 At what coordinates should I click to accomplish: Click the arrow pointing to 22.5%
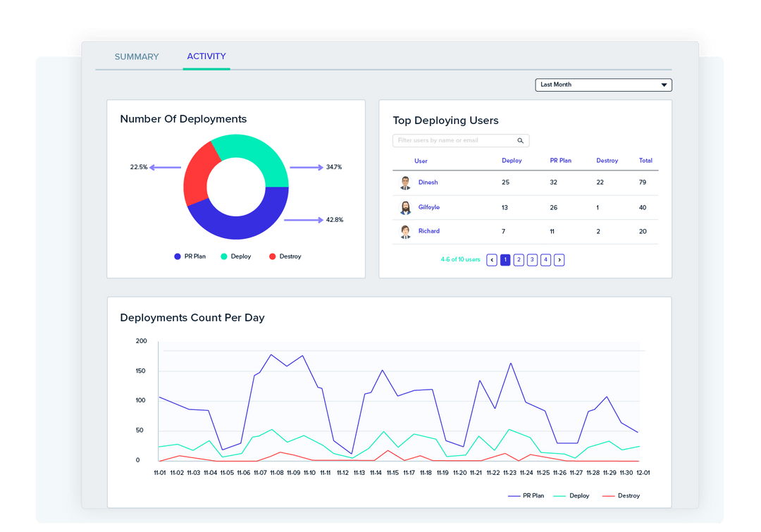pos(164,168)
